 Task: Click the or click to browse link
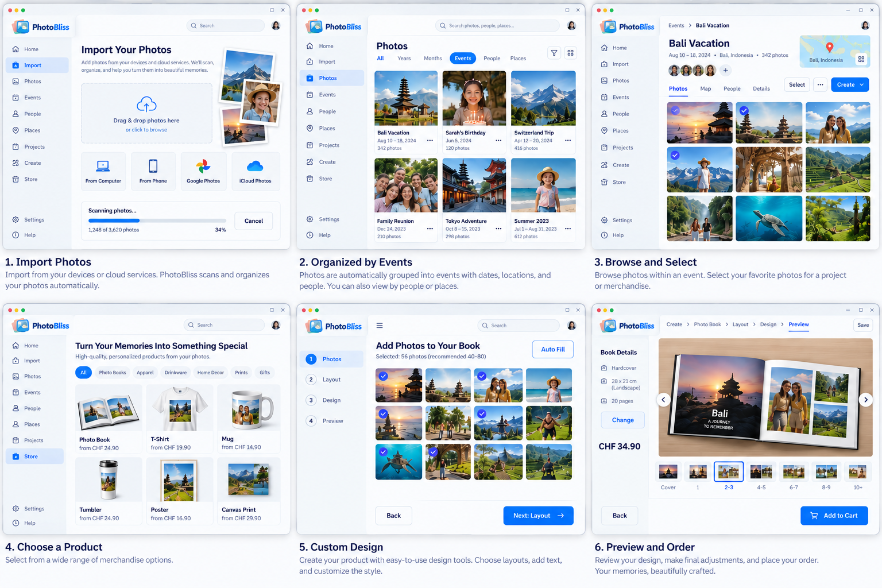pos(146,130)
